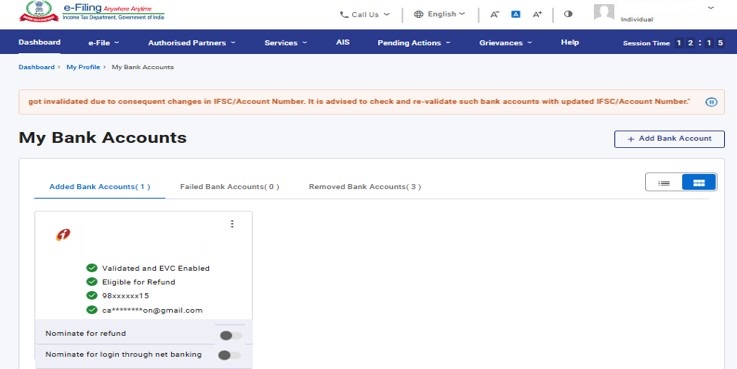Screen dimensions: 737x369
Task: Click My Bank Accounts breadcrumb text
Action: pyautogui.click(x=143, y=67)
